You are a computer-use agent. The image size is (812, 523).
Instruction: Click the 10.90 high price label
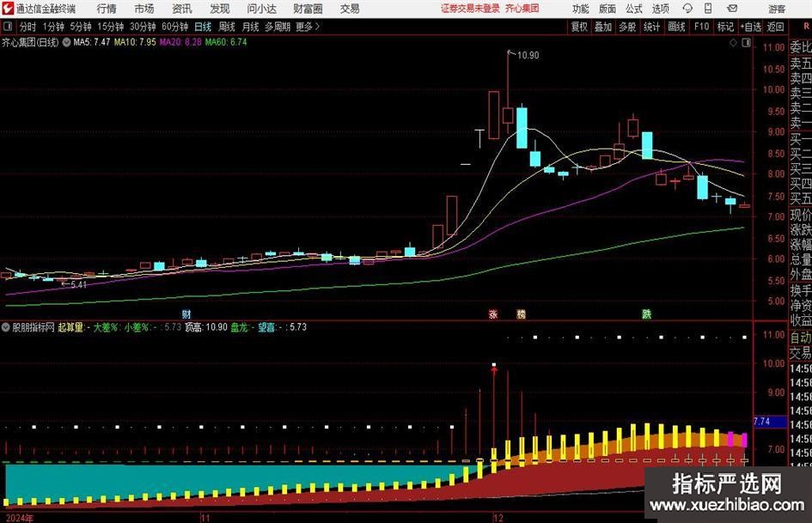tap(528, 55)
